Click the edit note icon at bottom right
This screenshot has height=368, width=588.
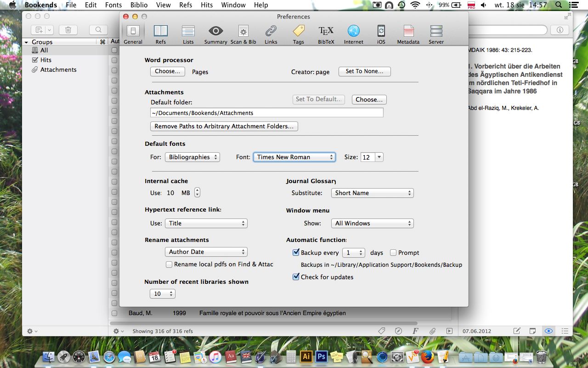[517, 331]
